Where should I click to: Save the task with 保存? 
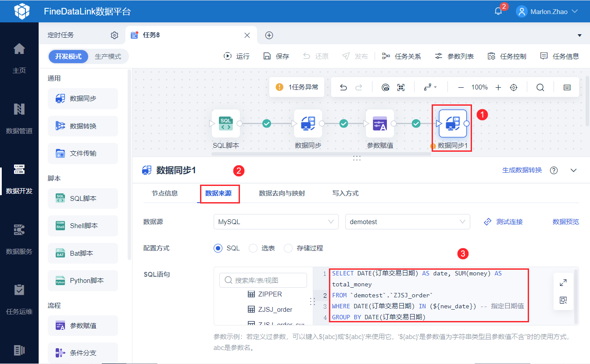pyautogui.click(x=276, y=56)
